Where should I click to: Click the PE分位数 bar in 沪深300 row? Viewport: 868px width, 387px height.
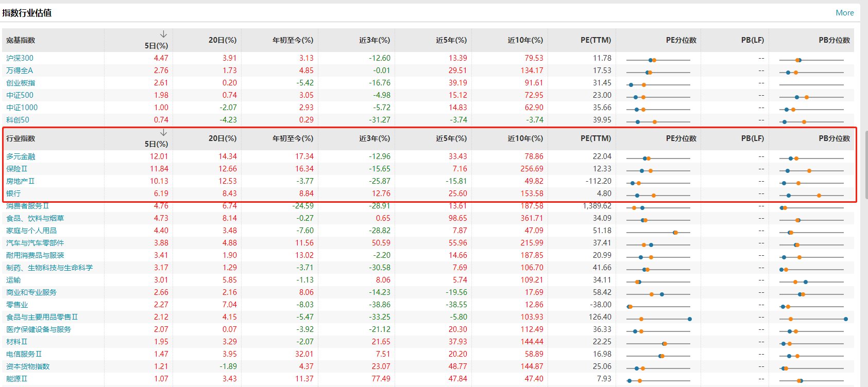point(658,60)
